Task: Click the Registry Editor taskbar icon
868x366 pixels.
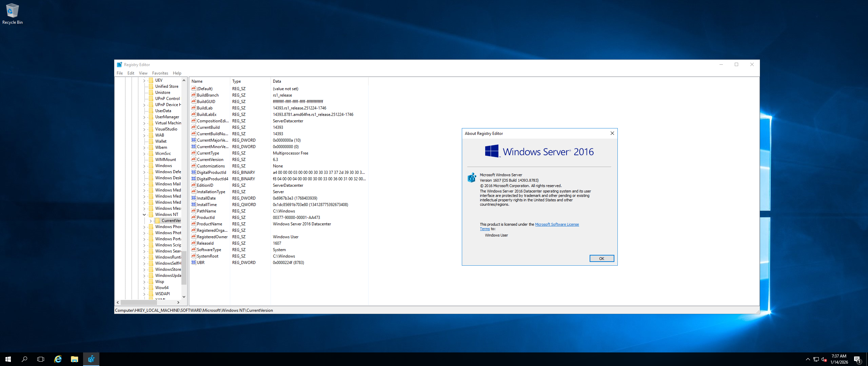Action: coord(91,359)
